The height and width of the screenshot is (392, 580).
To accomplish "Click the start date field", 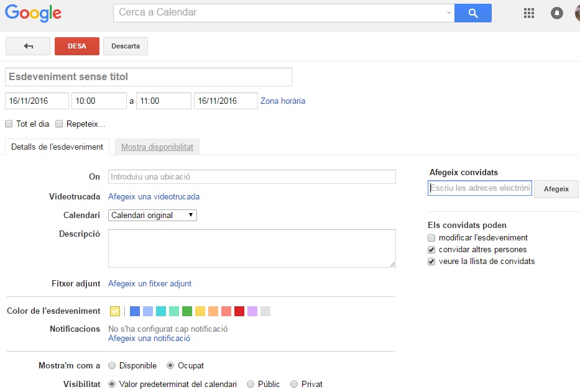I will 37,101.
